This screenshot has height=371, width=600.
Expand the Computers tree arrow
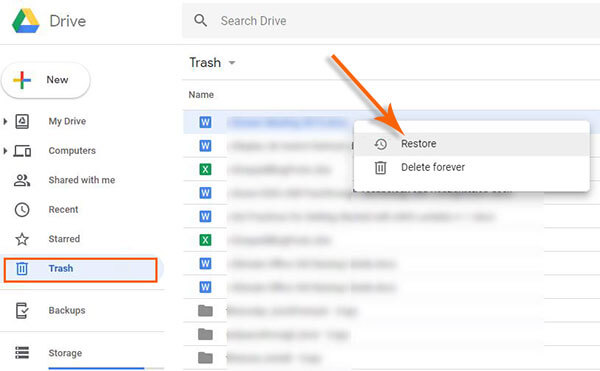5,151
